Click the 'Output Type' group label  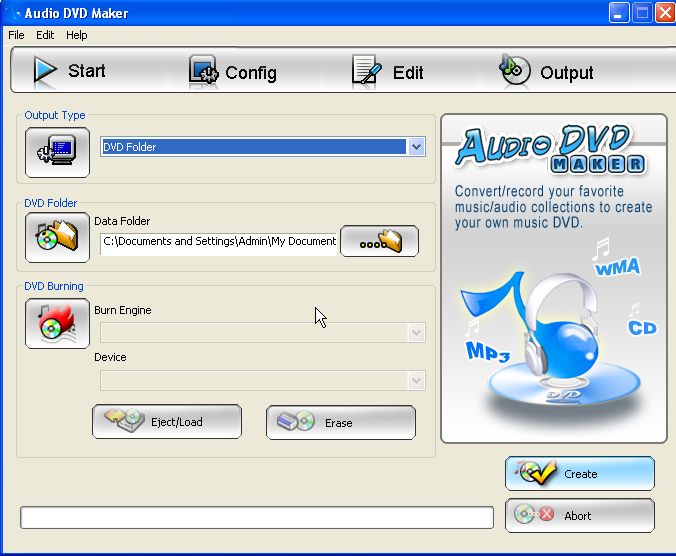pyautogui.click(x=55, y=115)
